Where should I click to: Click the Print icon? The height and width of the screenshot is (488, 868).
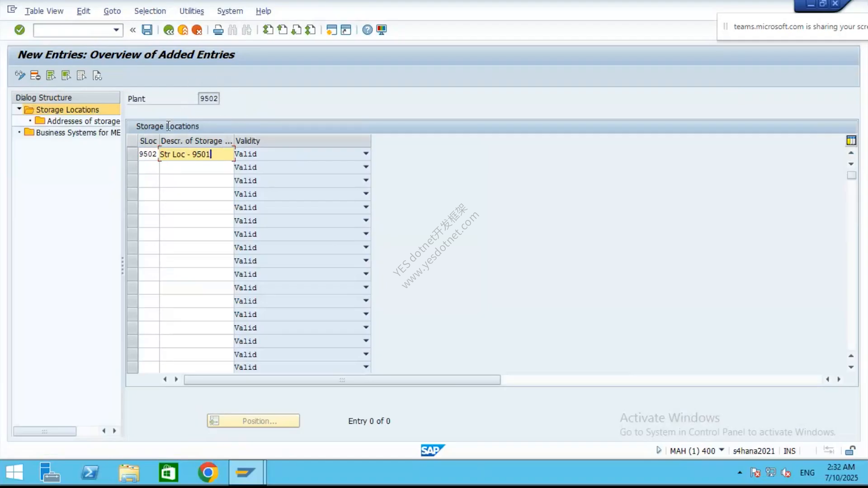click(218, 30)
